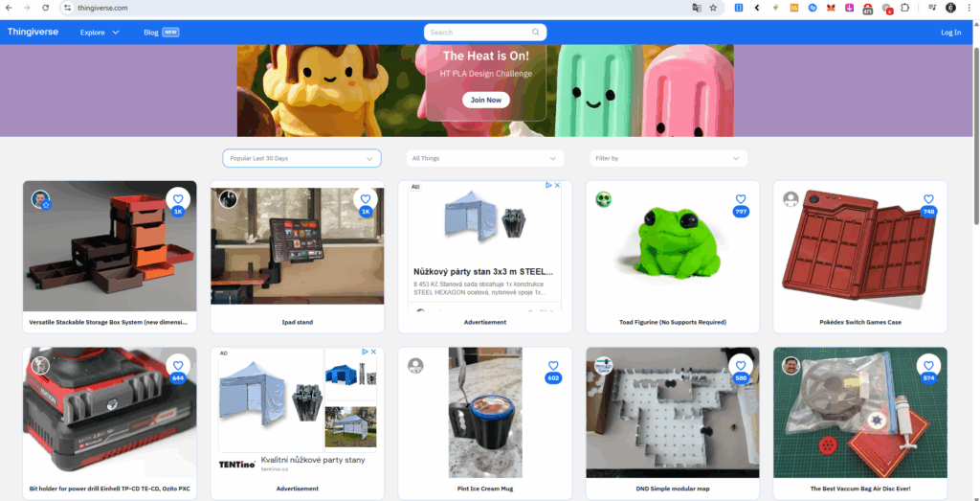Click the translate page icon
This screenshot has width=980, height=501.
[697, 8]
